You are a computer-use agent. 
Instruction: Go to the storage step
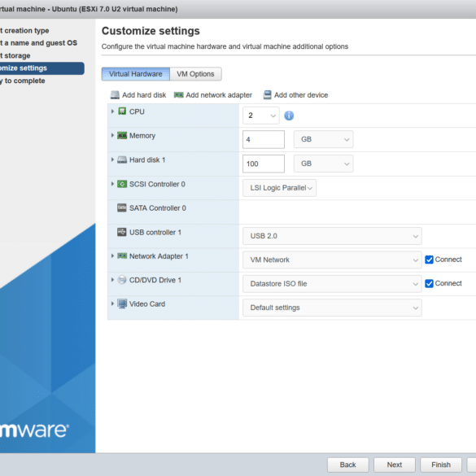click(x=15, y=55)
